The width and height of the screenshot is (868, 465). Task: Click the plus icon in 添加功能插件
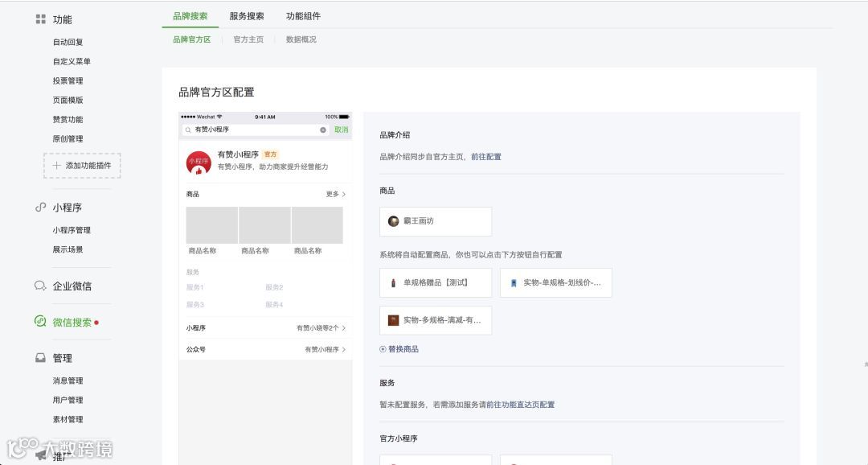(56, 165)
